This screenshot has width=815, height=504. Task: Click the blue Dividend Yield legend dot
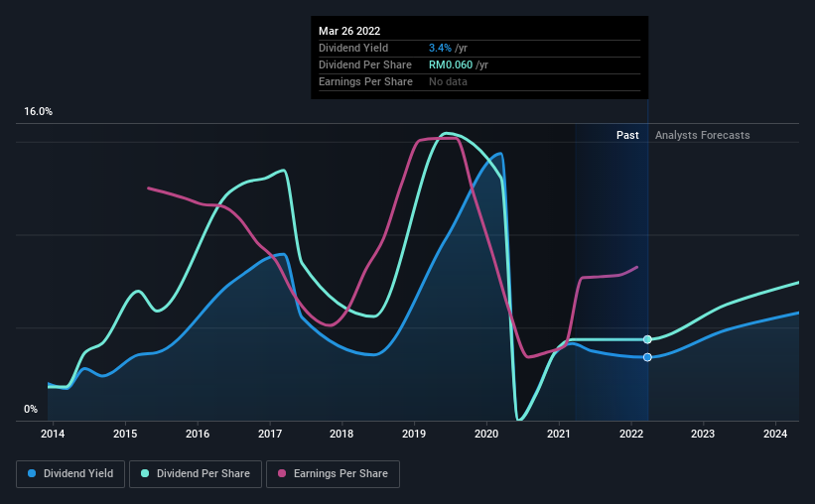32,473
